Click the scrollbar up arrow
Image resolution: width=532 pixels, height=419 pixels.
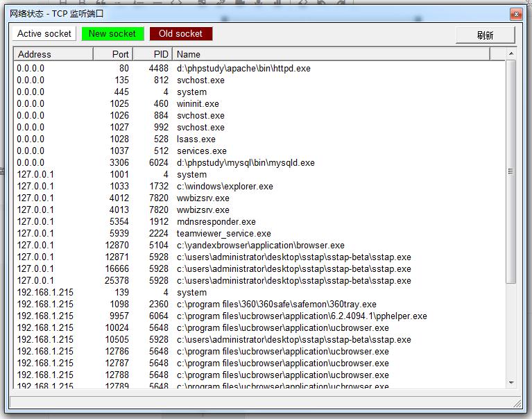coord(511,53)
